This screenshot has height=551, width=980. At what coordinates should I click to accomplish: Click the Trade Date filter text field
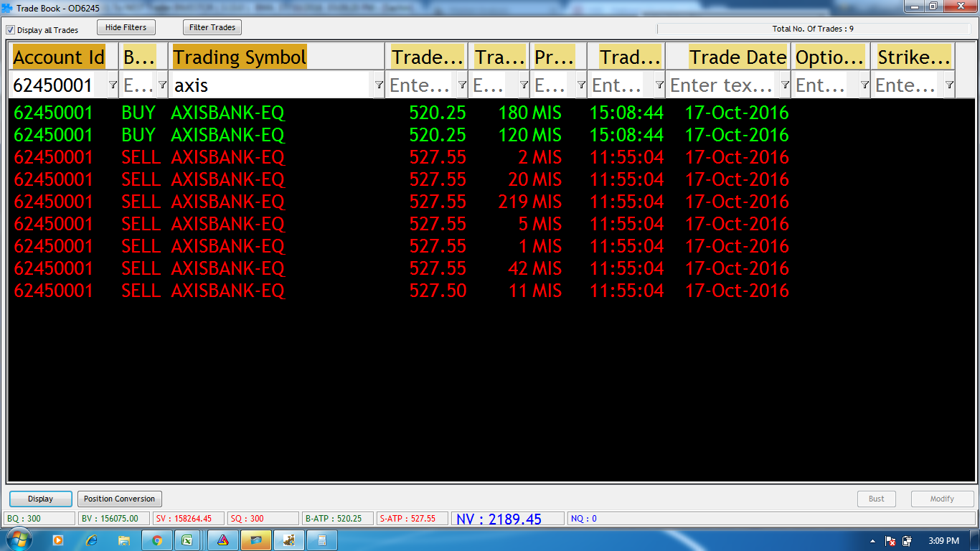point(722,85)
